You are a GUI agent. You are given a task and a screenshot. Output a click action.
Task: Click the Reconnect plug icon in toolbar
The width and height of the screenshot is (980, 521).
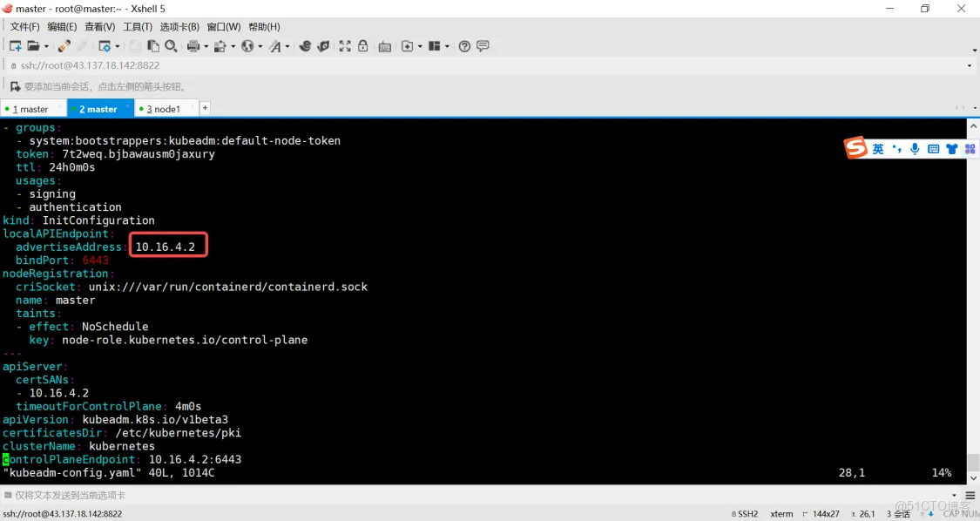click(x=64, y=46)
